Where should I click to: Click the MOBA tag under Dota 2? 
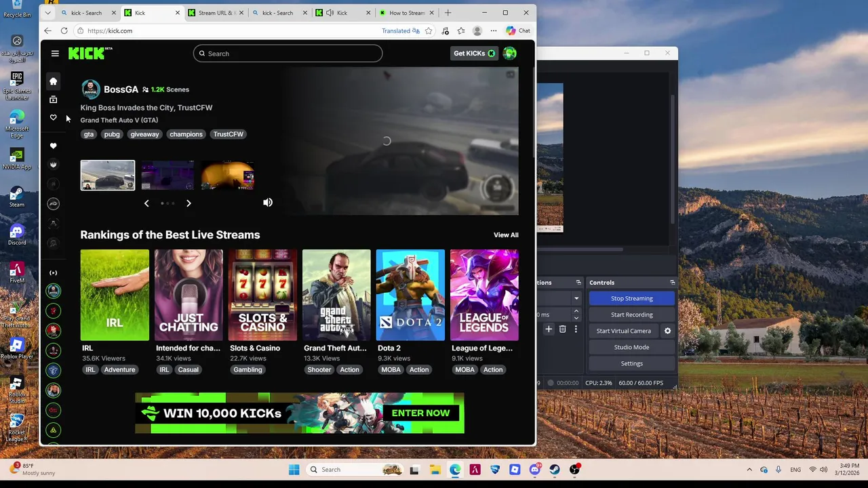click(x=391, y=370)
